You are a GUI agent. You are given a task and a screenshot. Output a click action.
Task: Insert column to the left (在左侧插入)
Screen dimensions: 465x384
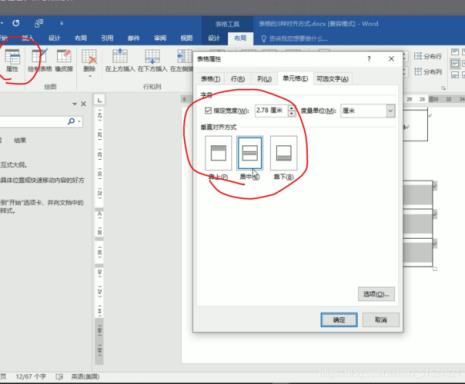click(182, 61)
